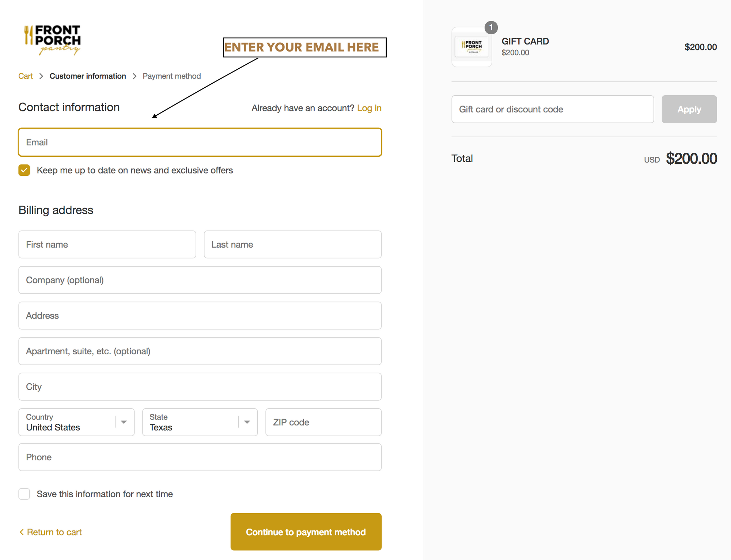The width and height of the screenshot is (731, 560).
Task: Click the First name field
Action: pos(107,244)
